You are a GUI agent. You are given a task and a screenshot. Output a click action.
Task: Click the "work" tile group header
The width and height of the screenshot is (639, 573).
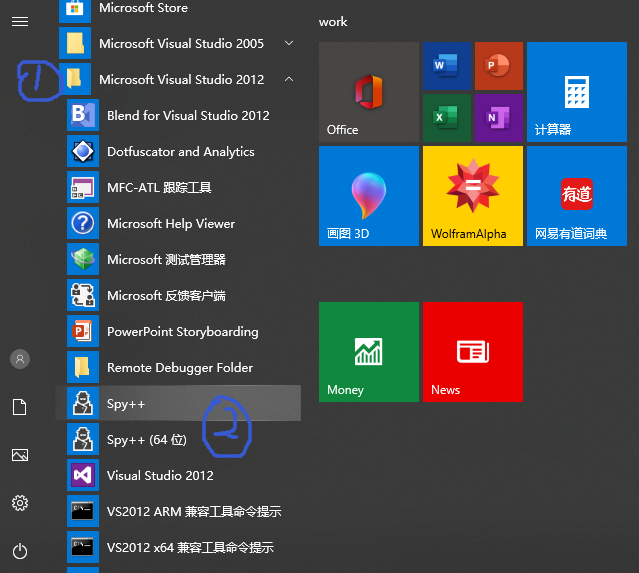[333, 22]
